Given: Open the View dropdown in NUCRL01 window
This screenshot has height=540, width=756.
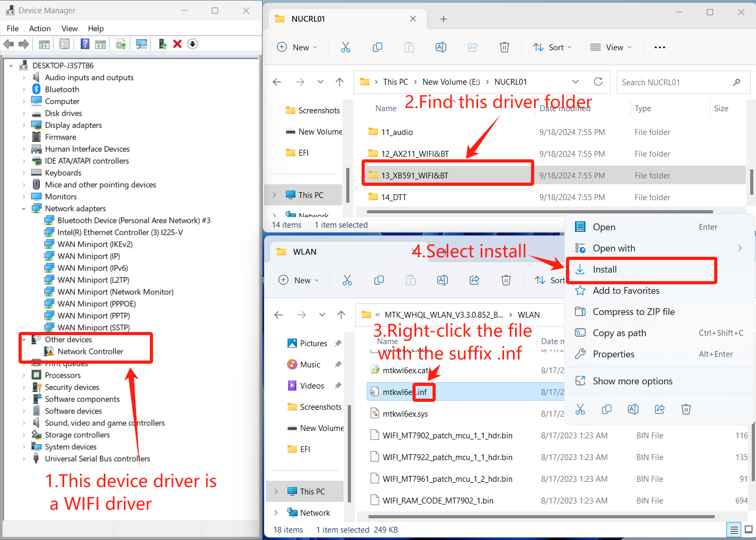Looking at the screenshot, I should [611, 48].
